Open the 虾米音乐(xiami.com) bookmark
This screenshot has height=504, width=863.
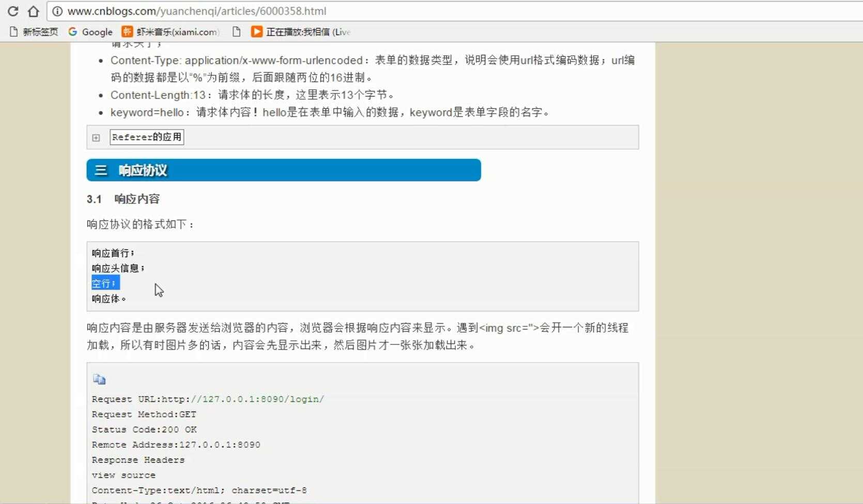pyautogui.click(x=171, y=32)
